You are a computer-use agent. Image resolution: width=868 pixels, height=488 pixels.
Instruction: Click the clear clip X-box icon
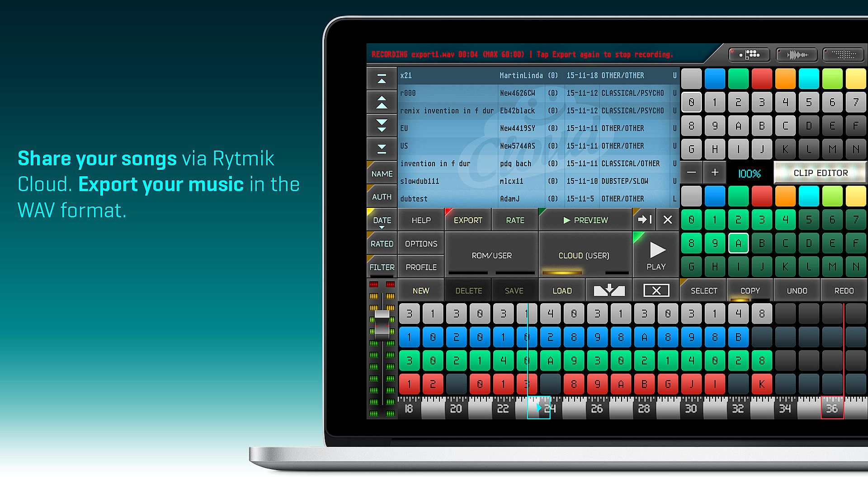pos(656,291)
